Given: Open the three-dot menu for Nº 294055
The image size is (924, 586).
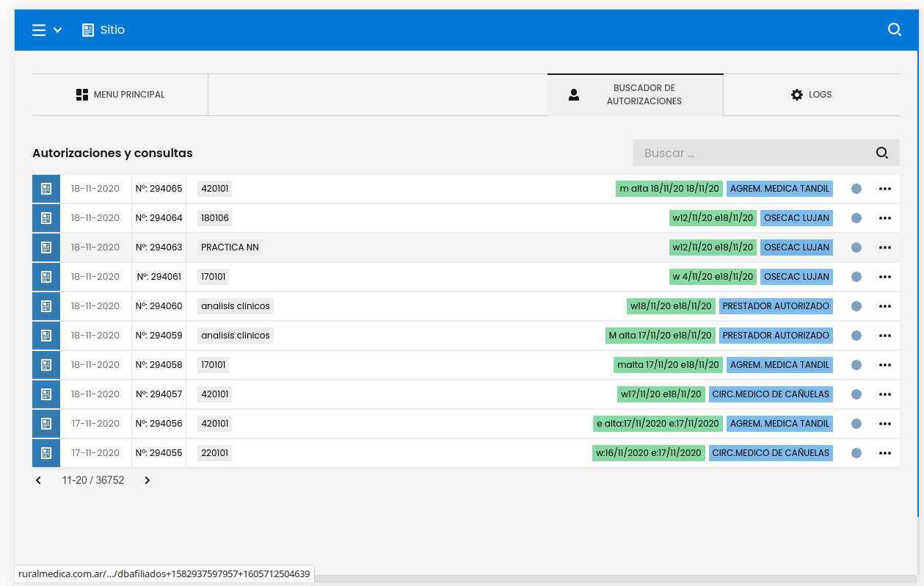Looking at the screenshot, I should (x=885, y=453).
